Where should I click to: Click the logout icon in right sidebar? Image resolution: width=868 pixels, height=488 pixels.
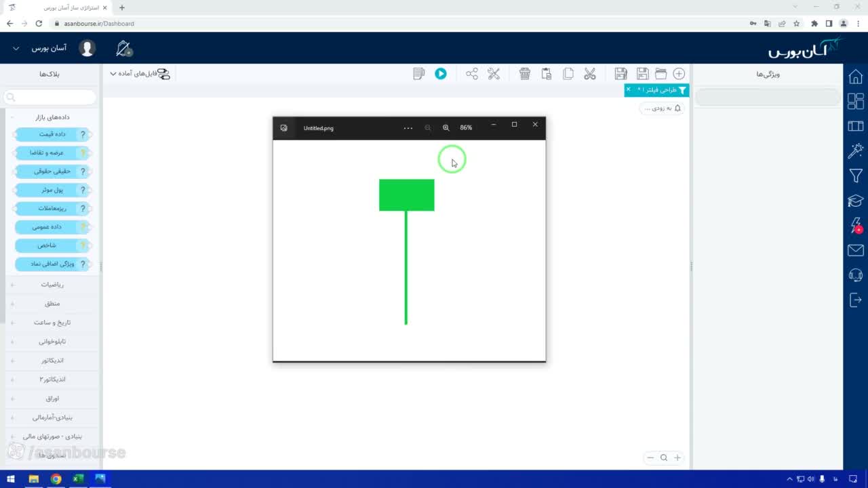coord(856,300)
